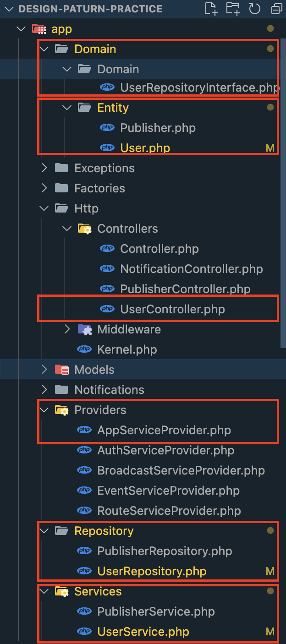Click the PHP icon beside UserController.php
This screenshot has width=286, height=644.
coord(107,309)
